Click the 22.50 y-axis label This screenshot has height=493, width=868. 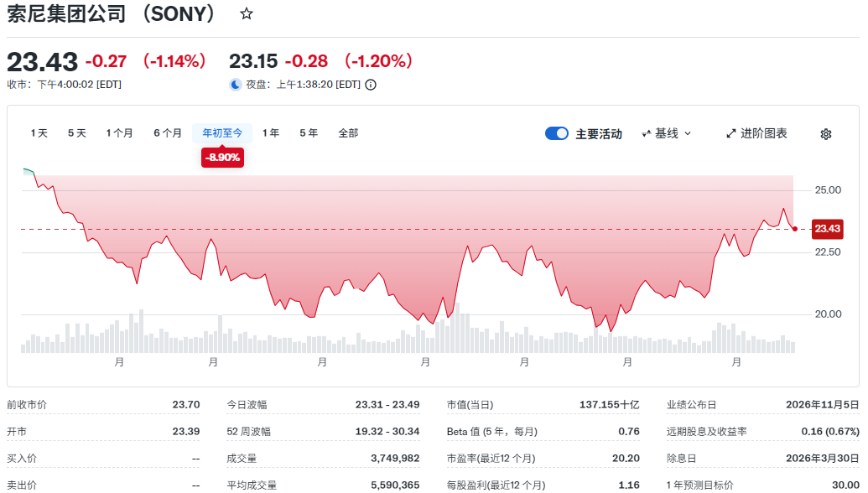click(x=828, y=252)
